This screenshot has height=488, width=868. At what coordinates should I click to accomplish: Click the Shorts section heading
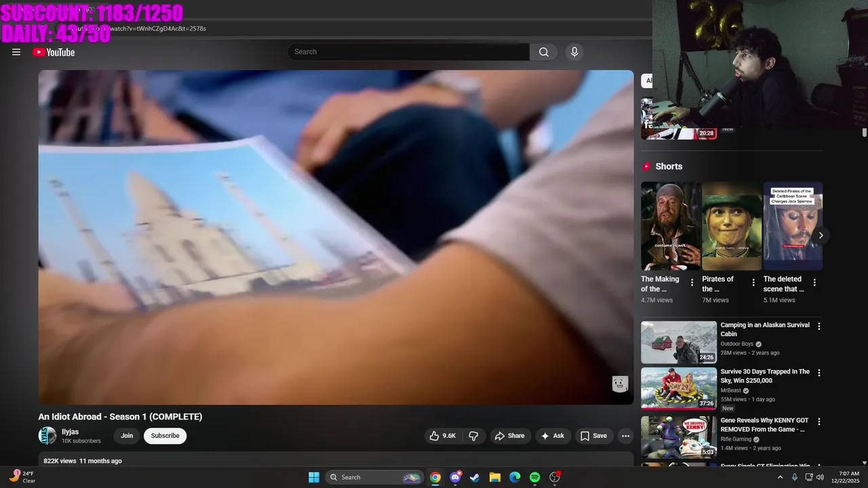[669, 166]
